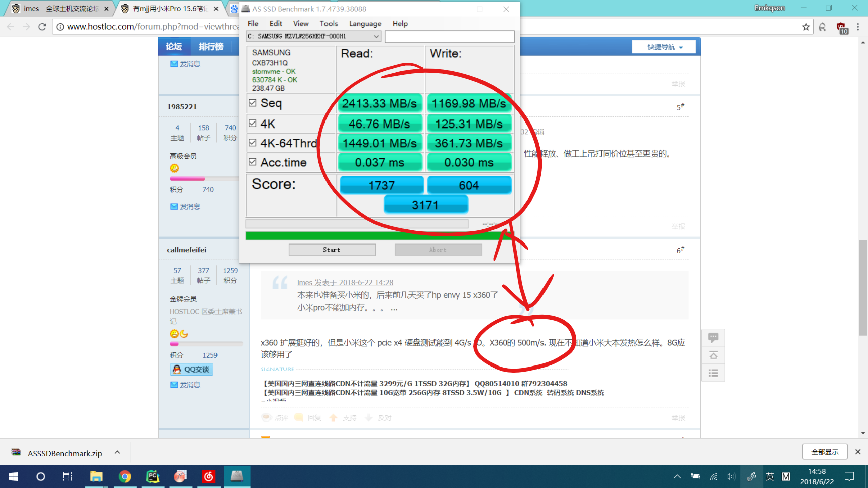Expand the 快捷导航 quick navigation dropdown
Screen dimensions: 868x488
point(664,47)
